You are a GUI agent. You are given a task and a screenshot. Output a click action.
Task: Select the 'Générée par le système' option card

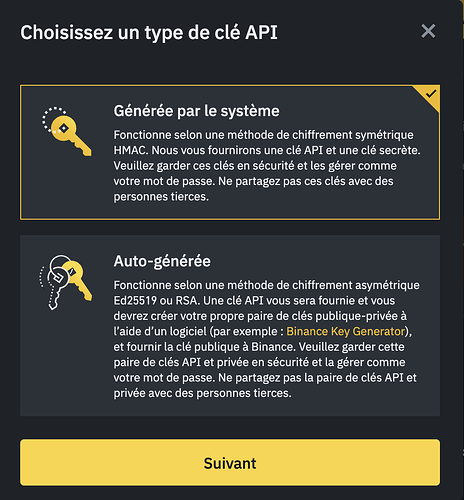click(x=230, y=152)
